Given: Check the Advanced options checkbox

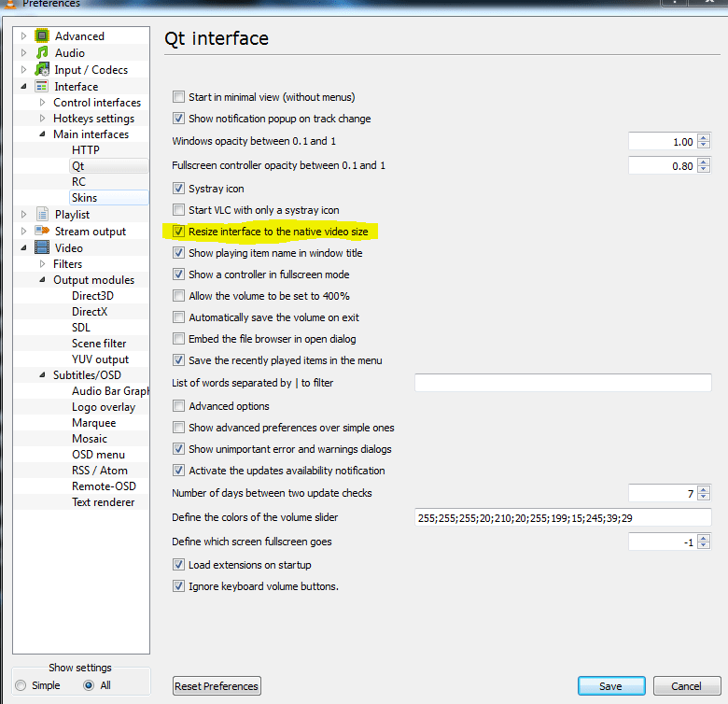Looking at the screenshot, I should pos(178,406).
